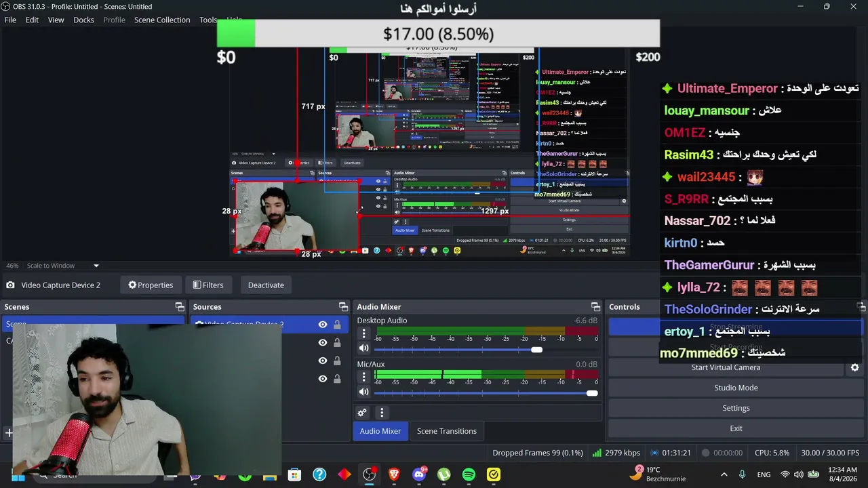The height and width of the screenshot is (488, 868).
Task: Click the speaker volume icon in system tray
Action: [x=798, y=474]
